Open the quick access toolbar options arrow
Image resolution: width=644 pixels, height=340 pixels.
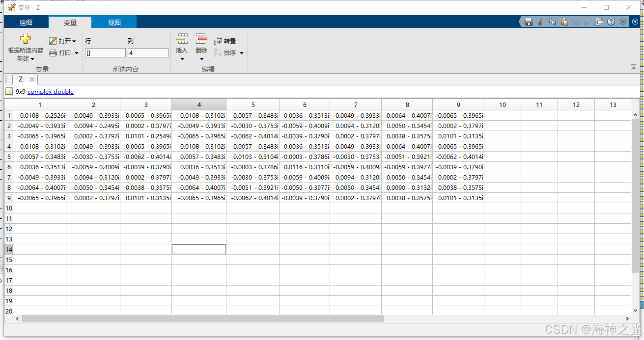(623, 22)
